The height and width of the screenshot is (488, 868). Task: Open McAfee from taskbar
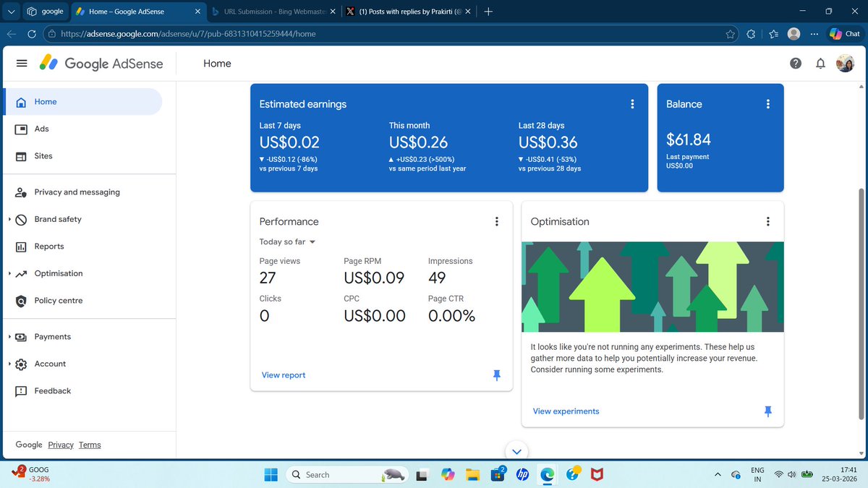pos(596,475)
